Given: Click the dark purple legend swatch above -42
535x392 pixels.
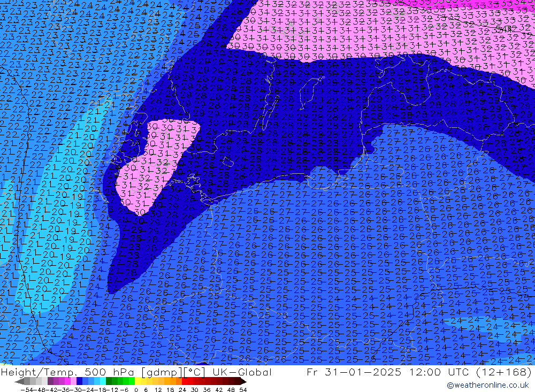Looking at the screenshot, I should tap(50, 381).
